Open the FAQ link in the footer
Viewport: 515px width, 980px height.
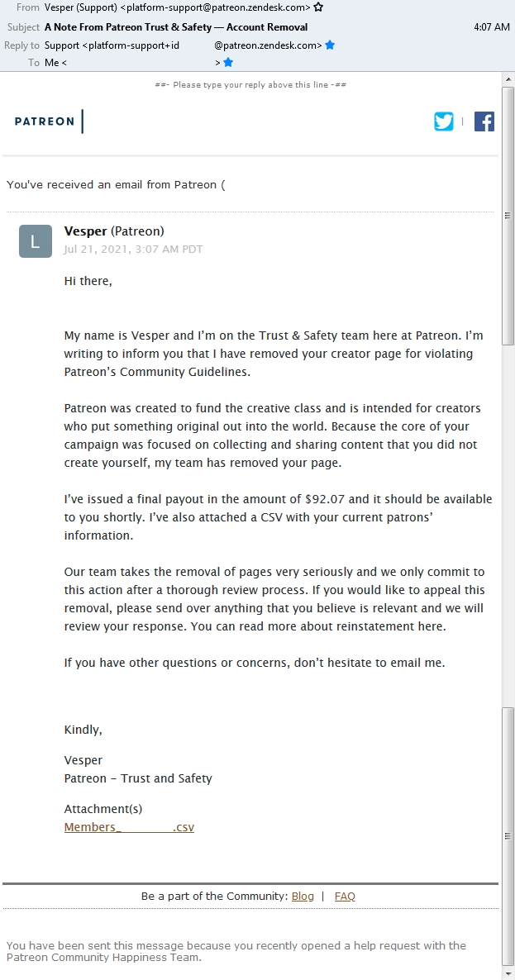[x=345, y=897]
